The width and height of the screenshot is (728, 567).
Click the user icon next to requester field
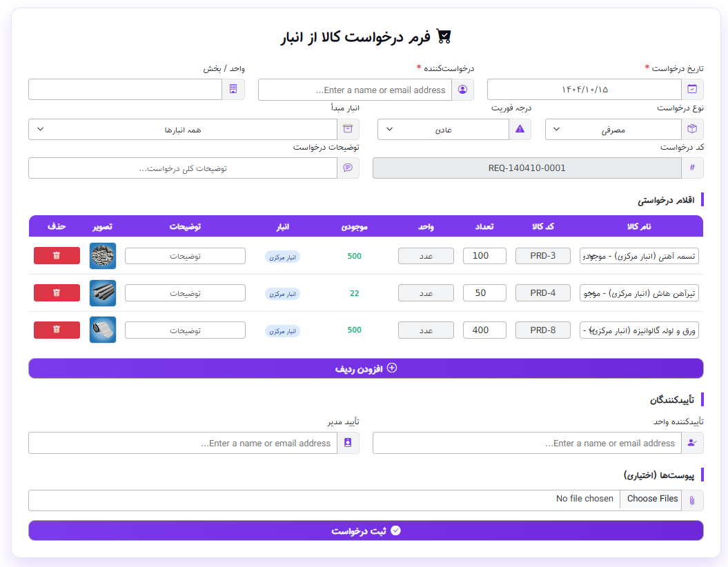coord(462,90)
